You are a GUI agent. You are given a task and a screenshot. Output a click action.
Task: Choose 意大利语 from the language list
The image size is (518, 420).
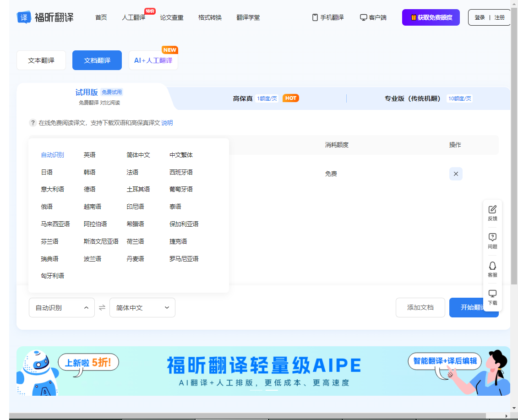[53, 189]
